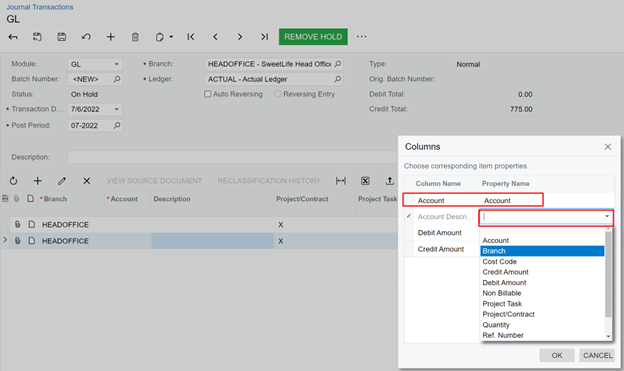Confirm the Columns dialog with OK
The image size is (624, 371).
pos(557,355)
